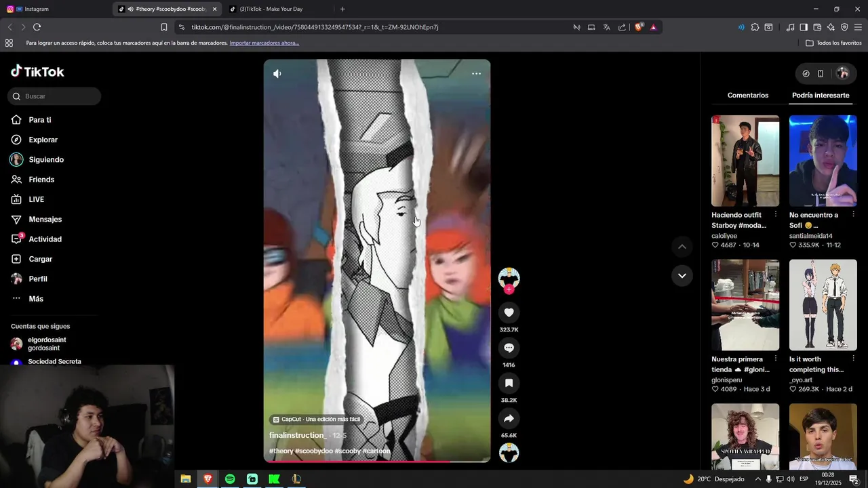Expand the system tray hidden icons
The image size is (868, 488).
758,479
